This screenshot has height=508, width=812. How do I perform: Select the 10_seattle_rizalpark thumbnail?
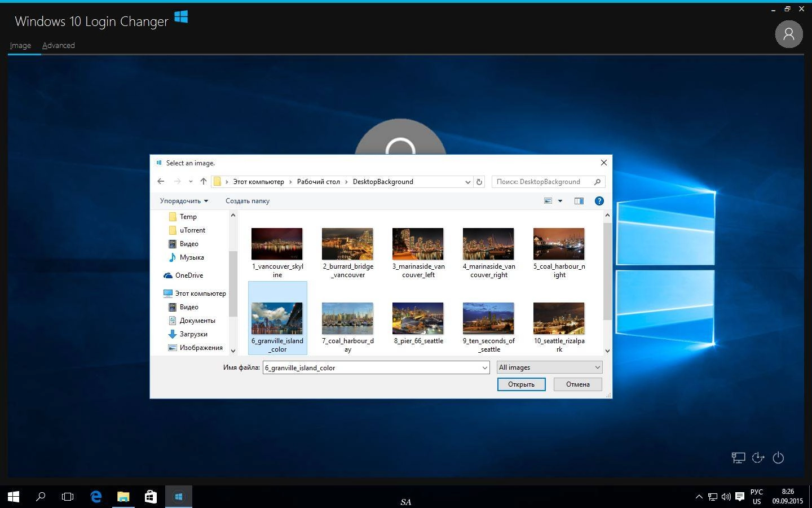pyautogui.click(x=559, y=318)
